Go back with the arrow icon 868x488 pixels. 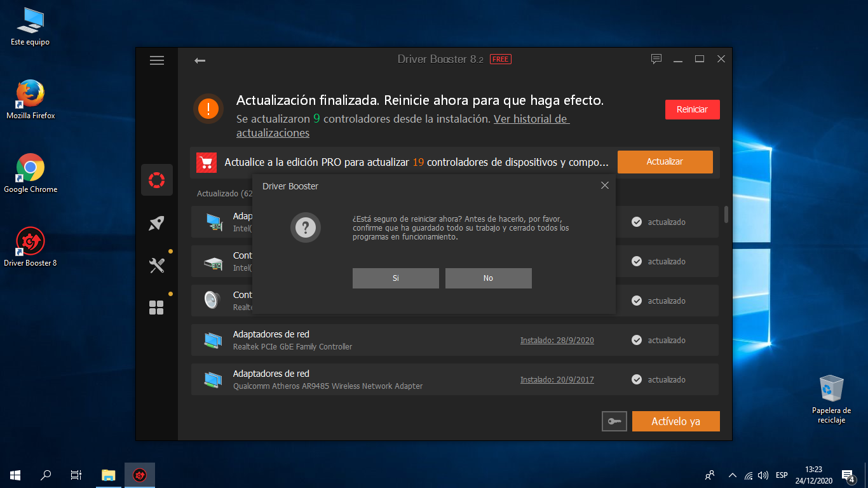200,60
